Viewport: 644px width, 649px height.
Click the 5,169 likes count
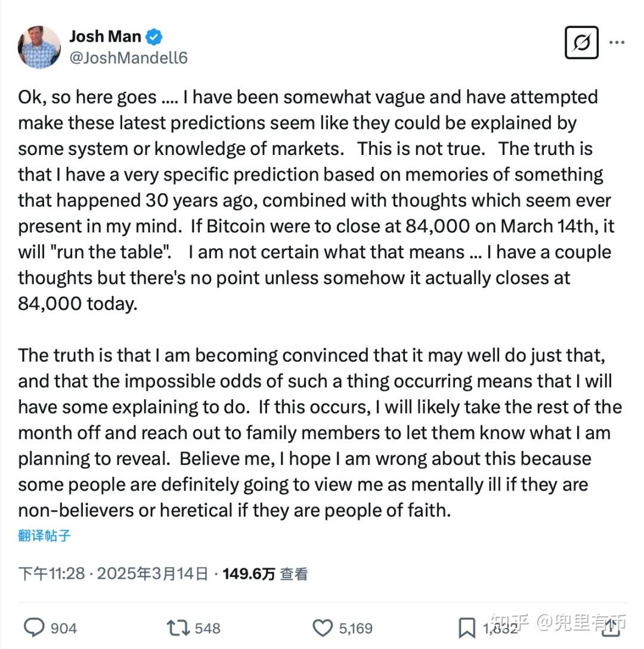tap(355, 628)
